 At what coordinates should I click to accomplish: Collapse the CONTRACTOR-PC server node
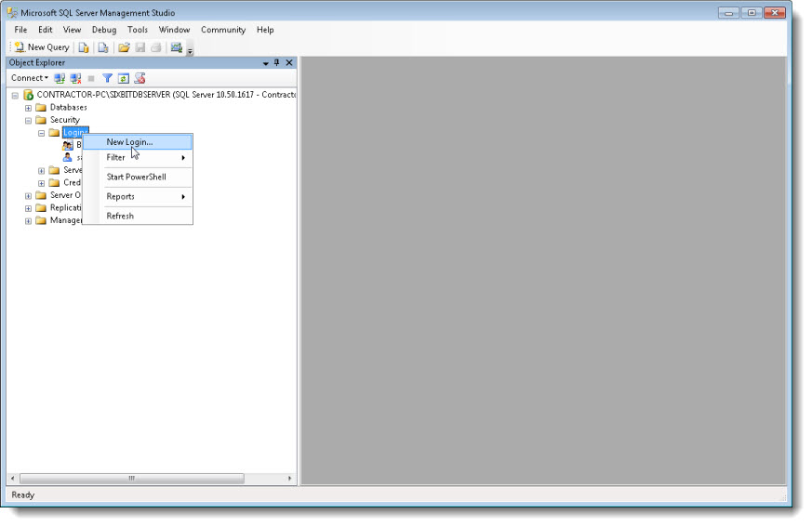coord(15,95)
